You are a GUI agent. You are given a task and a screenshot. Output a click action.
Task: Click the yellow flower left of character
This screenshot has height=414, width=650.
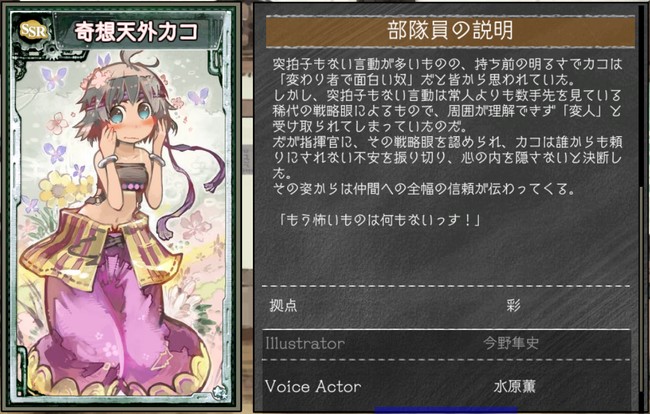(59, 188)
